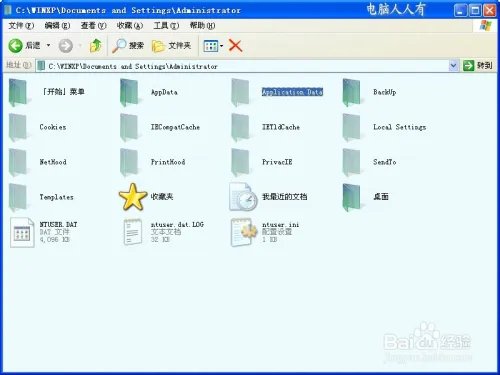Click the NTUSER.DAT file name

point(58,225)
